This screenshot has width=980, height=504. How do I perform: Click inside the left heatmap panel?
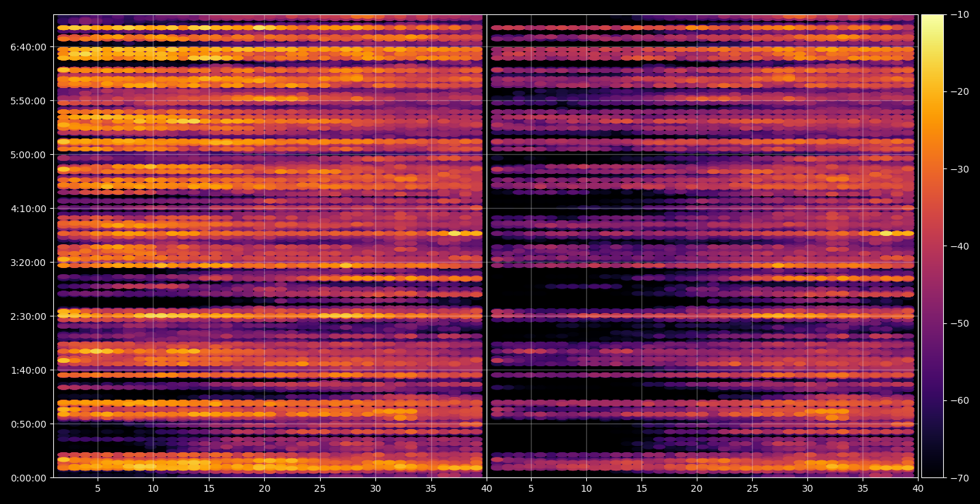pyautogui.click(x=270, y=246)
